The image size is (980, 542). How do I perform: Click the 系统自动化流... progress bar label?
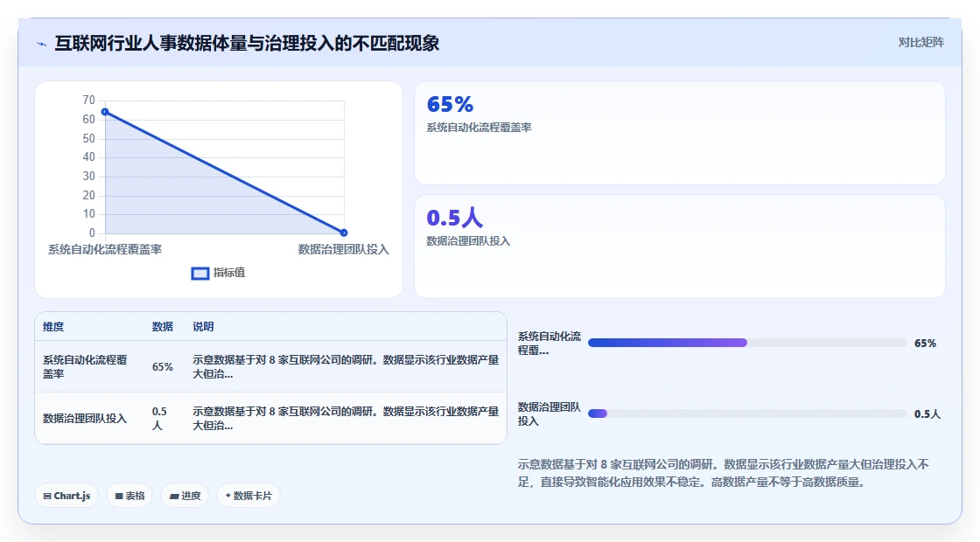(x=549, y=344)
